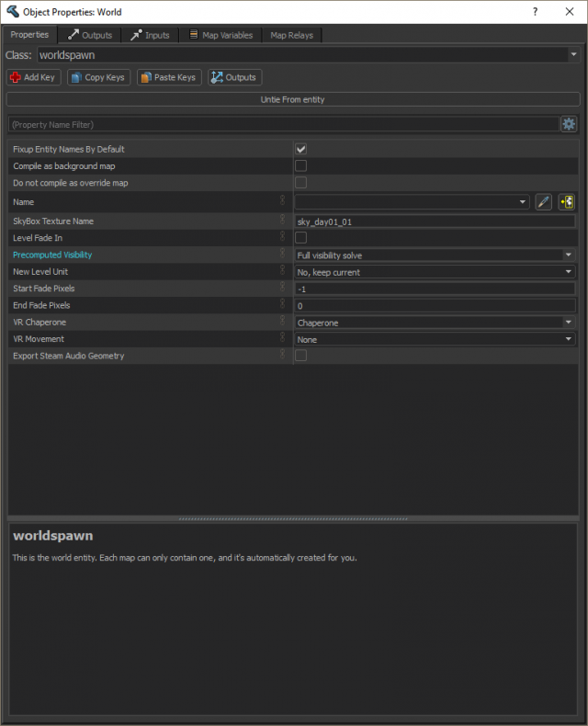Click the link icon on End Fade Pixels row
This screenshot has height=726, width=588.
(282, 303)
